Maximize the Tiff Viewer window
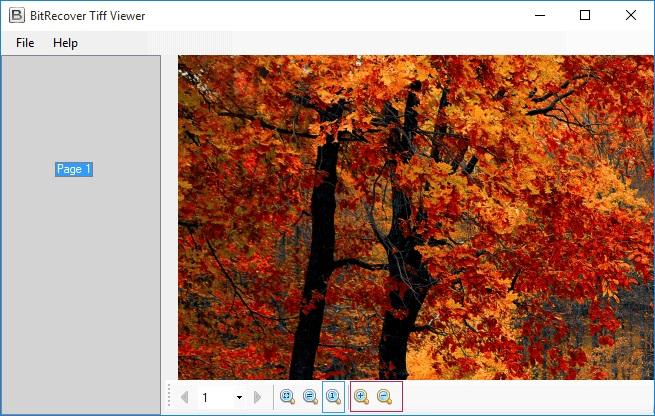655x416 pixels. point(585,15)
